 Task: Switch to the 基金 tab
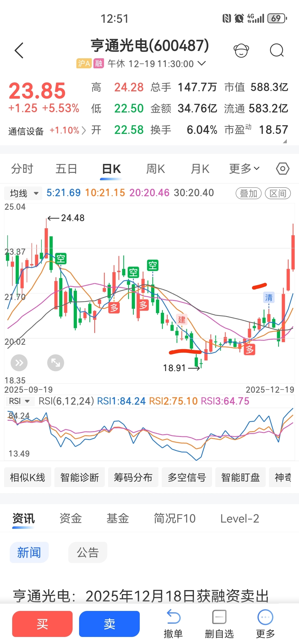point(118,518)
